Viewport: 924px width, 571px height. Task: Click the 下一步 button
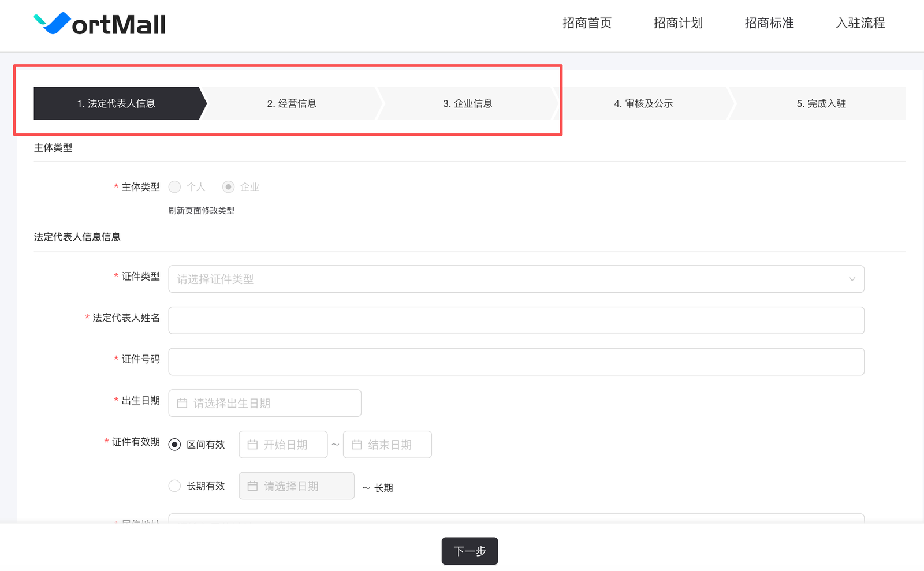[470, 551]
